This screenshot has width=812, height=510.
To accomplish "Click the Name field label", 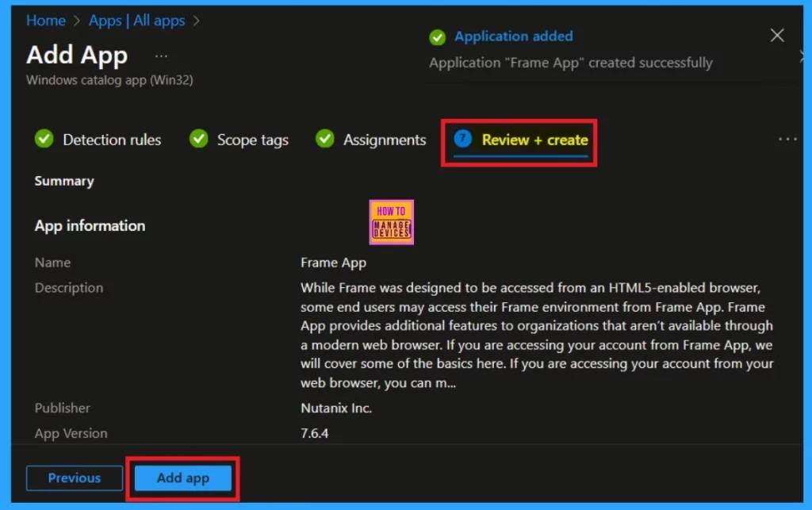I will (x=52, y=263).
